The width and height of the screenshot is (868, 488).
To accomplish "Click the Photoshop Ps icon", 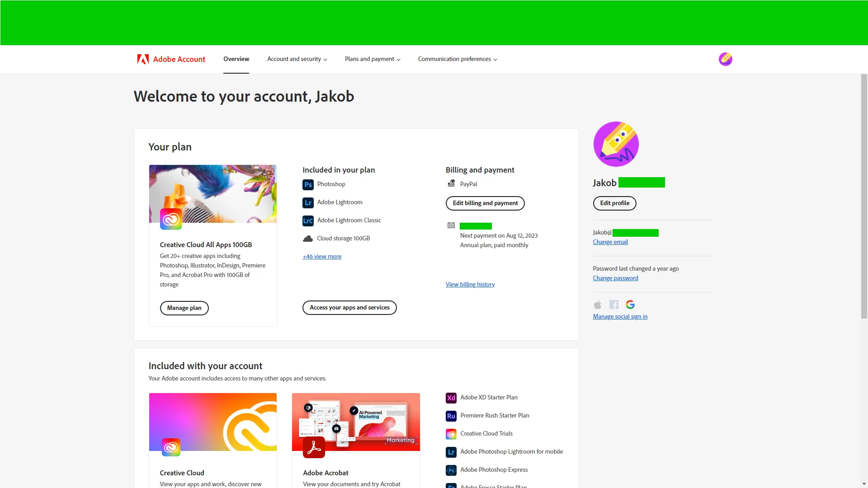I will (x=308, y=184).
